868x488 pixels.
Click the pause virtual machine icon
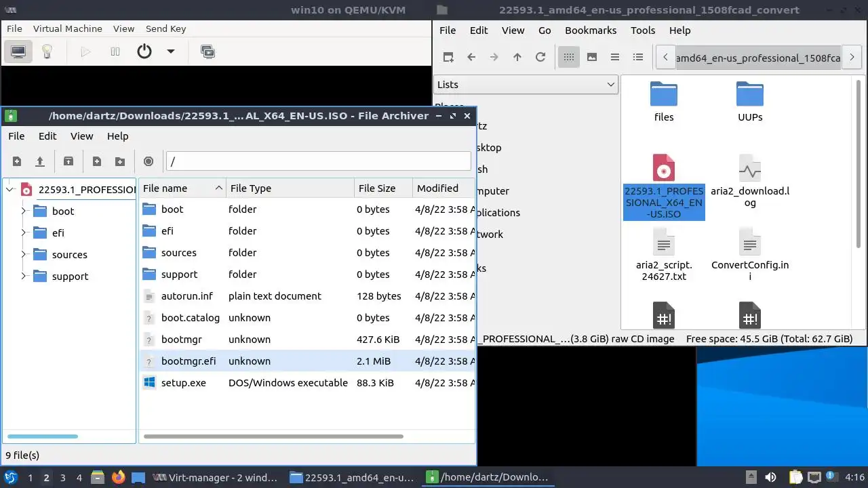(x=115, y=52)
